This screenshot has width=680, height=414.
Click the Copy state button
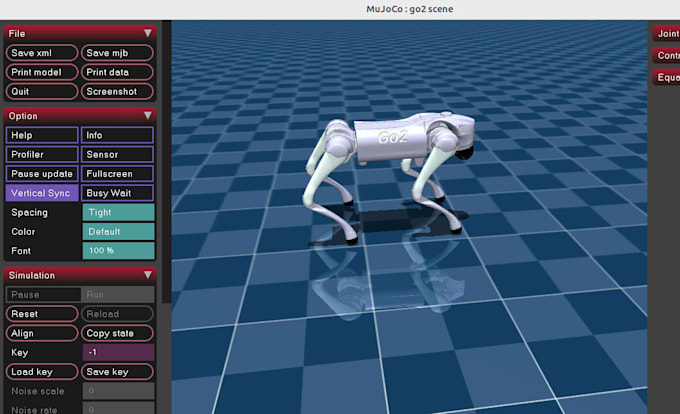point(117,333)
